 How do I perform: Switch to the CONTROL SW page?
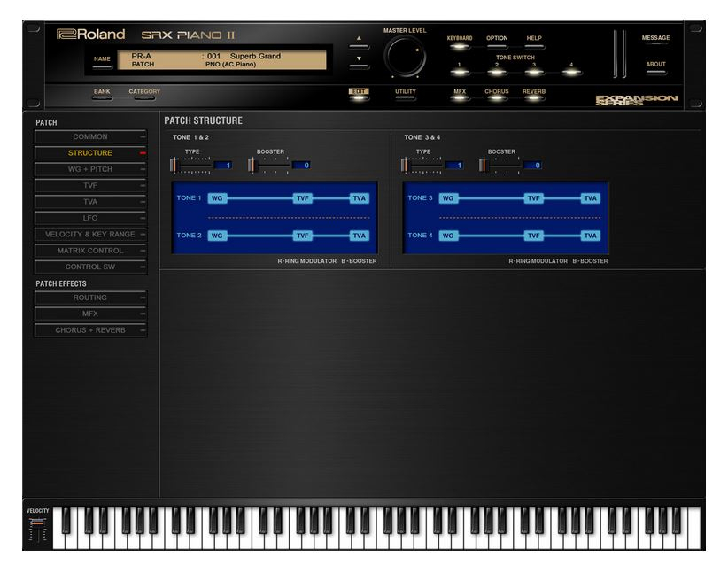pyautogui.click(x=90, y=267)
